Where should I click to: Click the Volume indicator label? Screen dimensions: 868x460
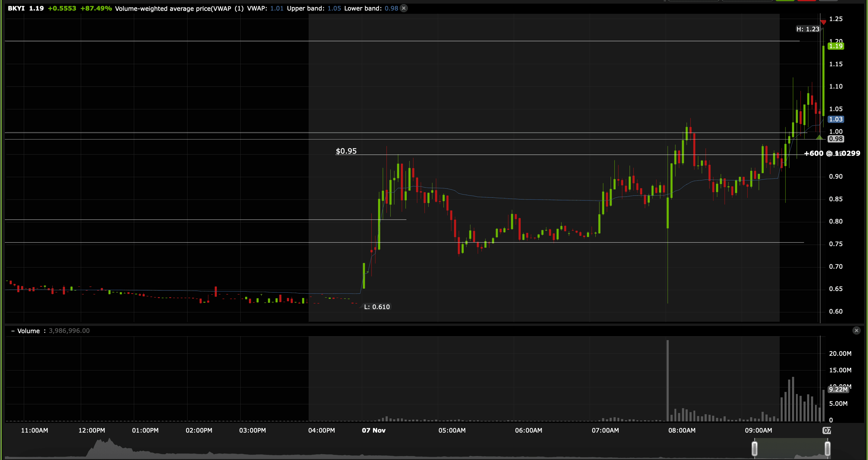(x=28, y=331)
